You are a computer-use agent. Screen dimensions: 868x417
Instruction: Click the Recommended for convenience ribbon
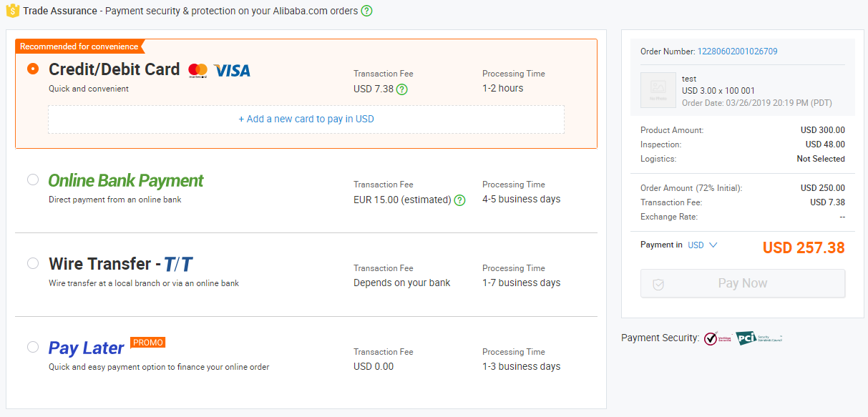pyautogui.click(x=79, y=46)
